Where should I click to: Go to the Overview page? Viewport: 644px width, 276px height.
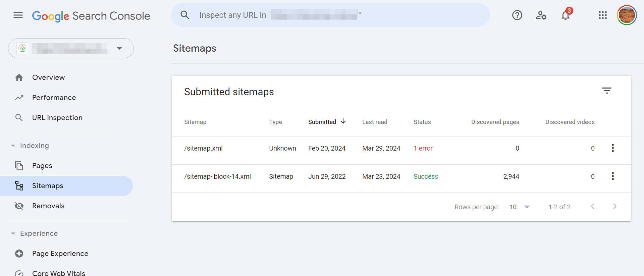[48, 77]
